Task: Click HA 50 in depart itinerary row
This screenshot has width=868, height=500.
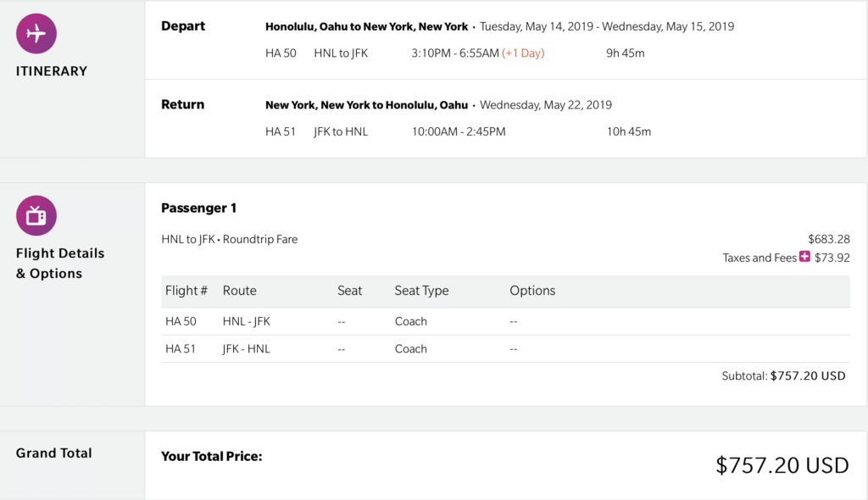Action: (x=281, y=53)
